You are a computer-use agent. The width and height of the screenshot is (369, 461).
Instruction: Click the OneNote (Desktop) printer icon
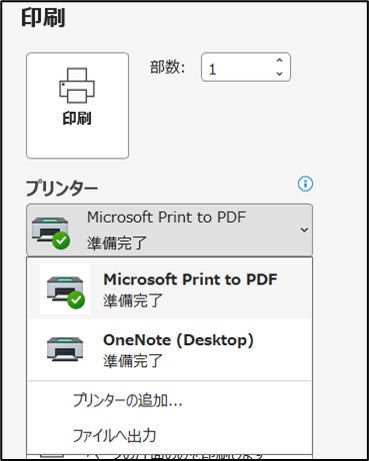(x=65, y=349)
